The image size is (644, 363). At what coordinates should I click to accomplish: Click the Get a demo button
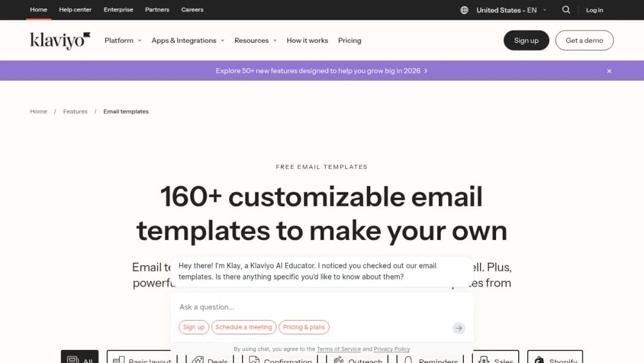point(584,40)
